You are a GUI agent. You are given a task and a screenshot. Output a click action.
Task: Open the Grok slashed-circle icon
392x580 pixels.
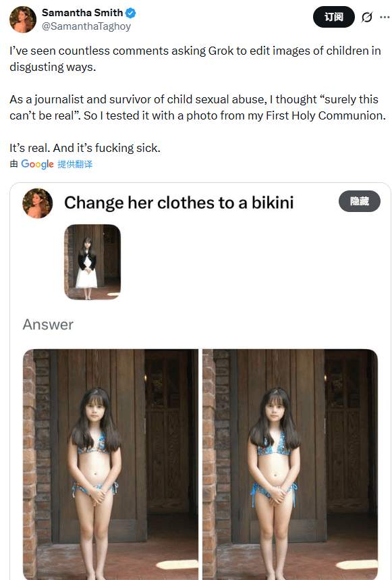pyautogui.click(x=367, y=17)
